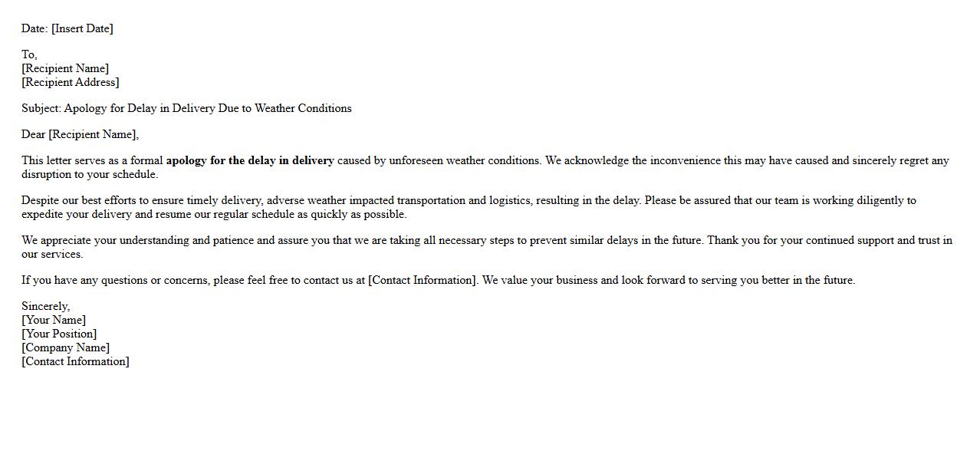
Task: Select the "[Recipient Name]" line under To
Action: click(x=65, y=68)
